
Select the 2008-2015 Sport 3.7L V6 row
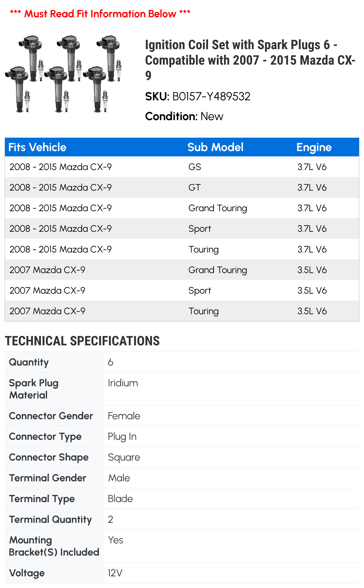click(182, 228)
